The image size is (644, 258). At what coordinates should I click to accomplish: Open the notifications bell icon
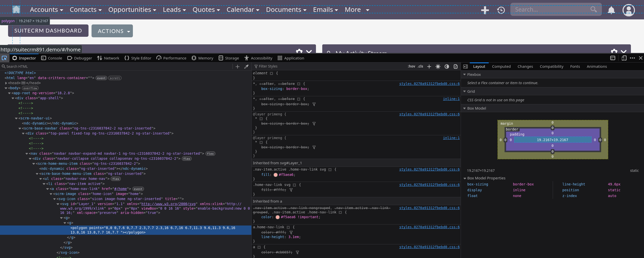(x=611, y=10)
